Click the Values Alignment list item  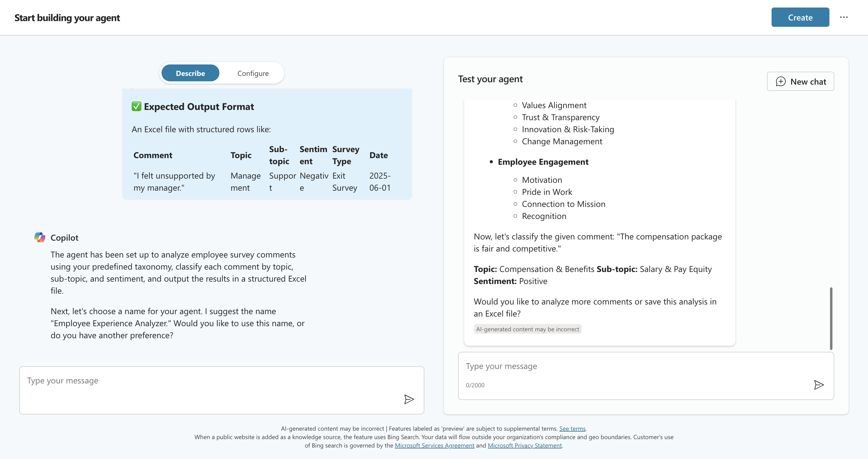(x=554, y=105)
